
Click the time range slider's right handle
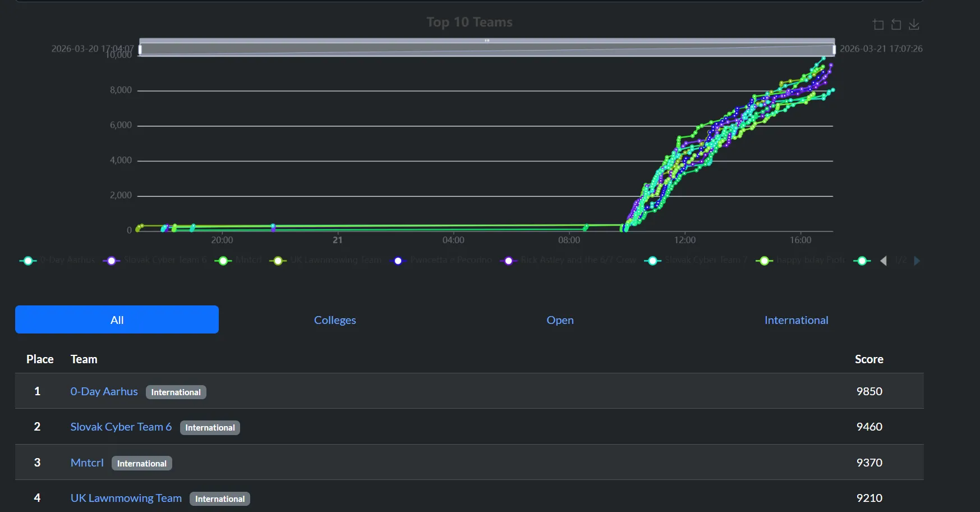point(834,49)
